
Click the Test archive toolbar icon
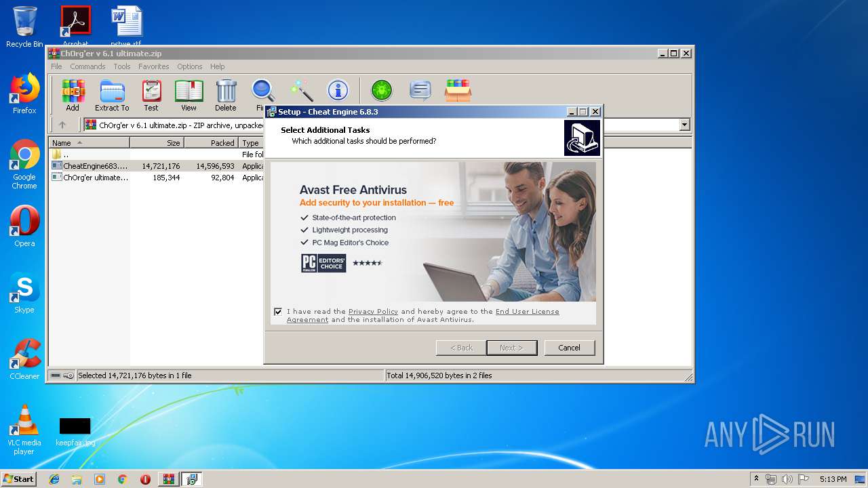point(151,95)
